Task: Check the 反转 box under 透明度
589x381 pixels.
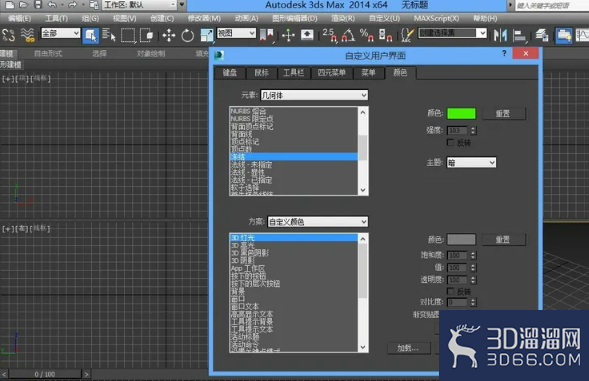Action: pyautogui.click(x=450, y=291)
